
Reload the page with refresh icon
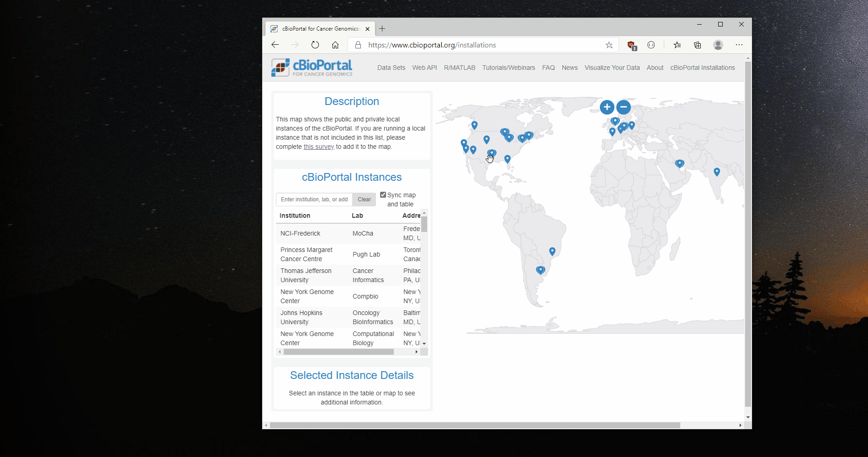(315, 45)
